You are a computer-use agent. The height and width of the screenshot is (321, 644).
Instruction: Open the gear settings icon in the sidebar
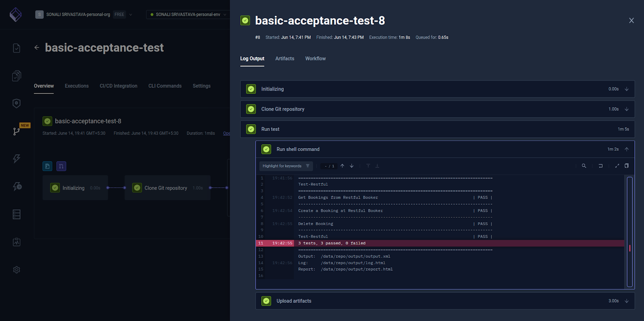point(17,270)
